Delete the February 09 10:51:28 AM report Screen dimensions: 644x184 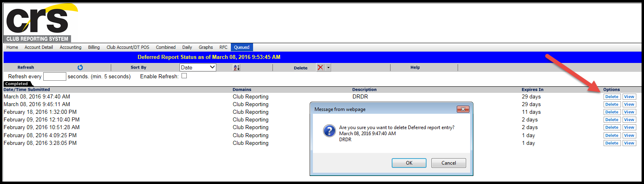612,128
